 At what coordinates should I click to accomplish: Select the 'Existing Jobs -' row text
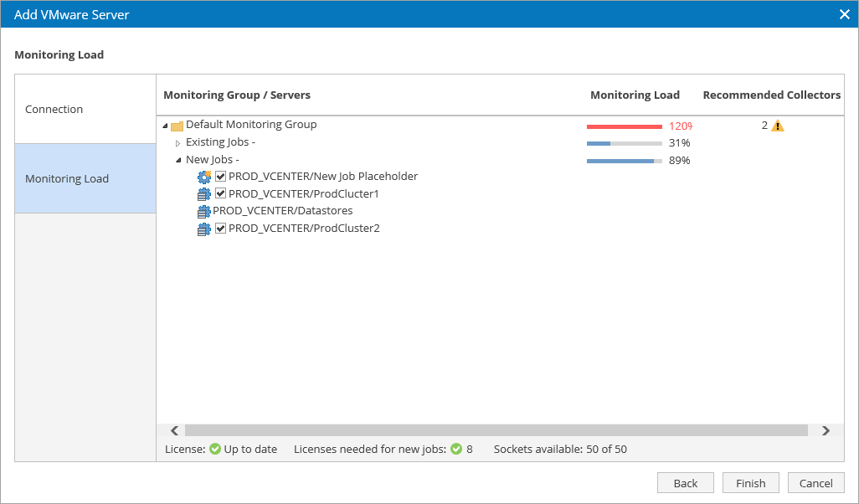pyautogui.click(x=220, y=141)
